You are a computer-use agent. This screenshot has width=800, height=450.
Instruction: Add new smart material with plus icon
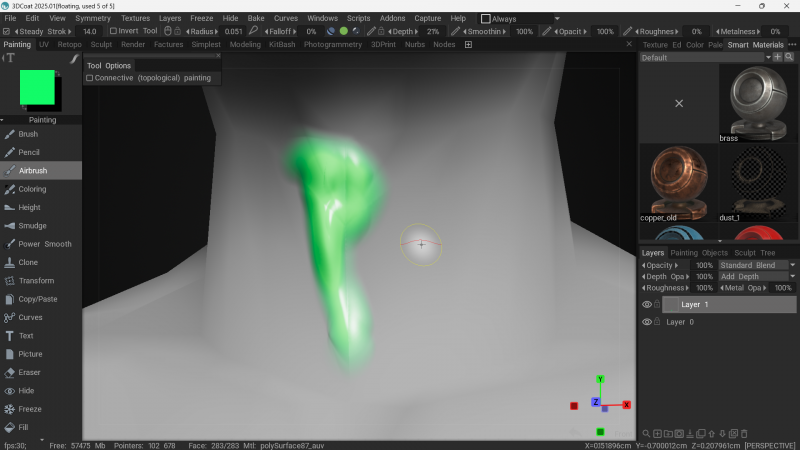click(777, 58)
